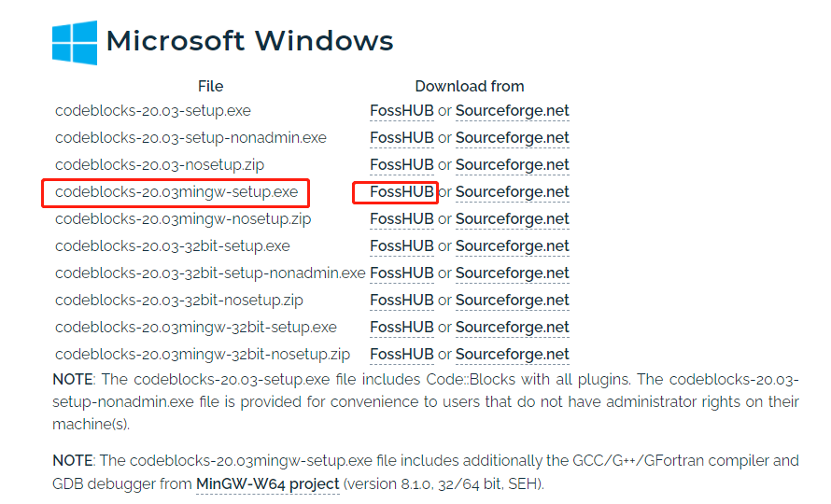This screenshot has height=504, width=831.
Task: Open FossHUB link for mingw-nosetup.zip
Action: (x=401, y=219)
